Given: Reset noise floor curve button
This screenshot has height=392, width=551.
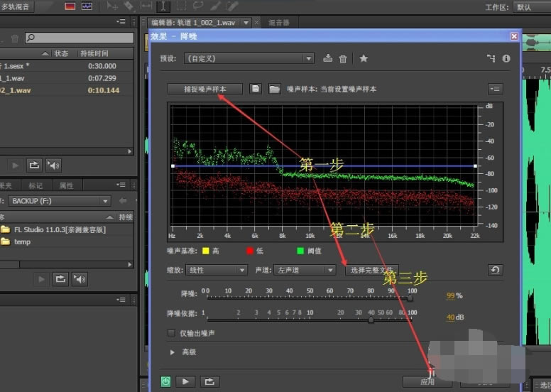Looking at the screenshot, I should (495, 270).
